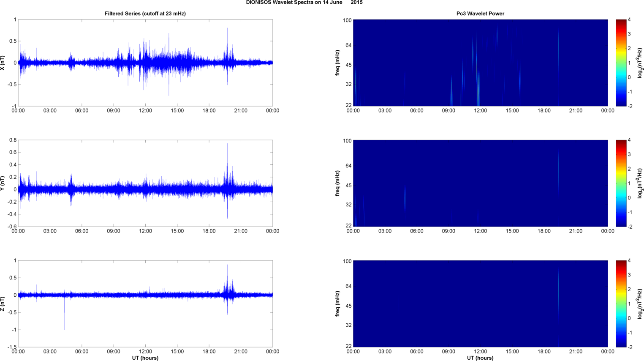Click the 21:00 tick under Y time series
The width and height of the screenshot is (644, 361).
point(241,231)
